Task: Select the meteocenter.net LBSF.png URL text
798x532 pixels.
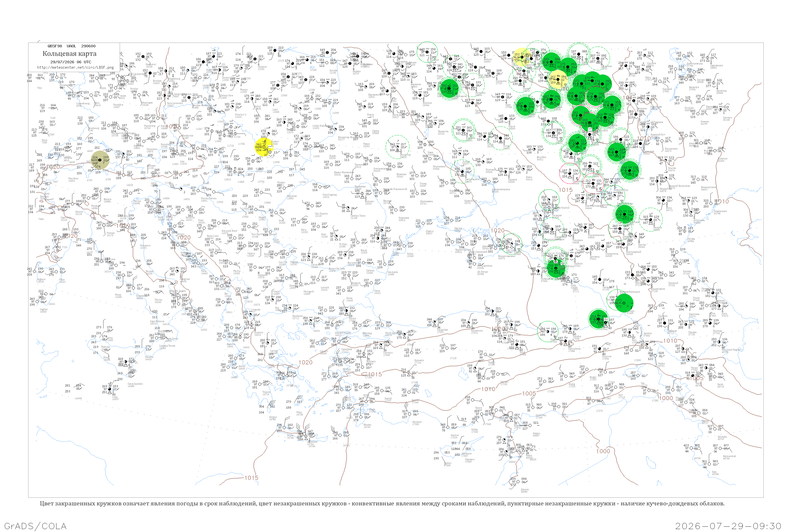Action: pyautogui.click(x=75, y=67)
